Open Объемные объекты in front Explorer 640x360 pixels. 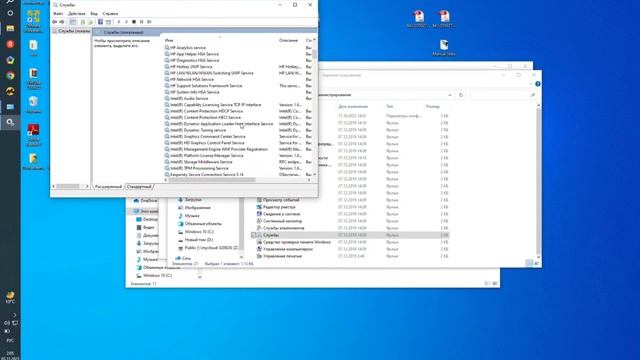(x=200, y=224)
